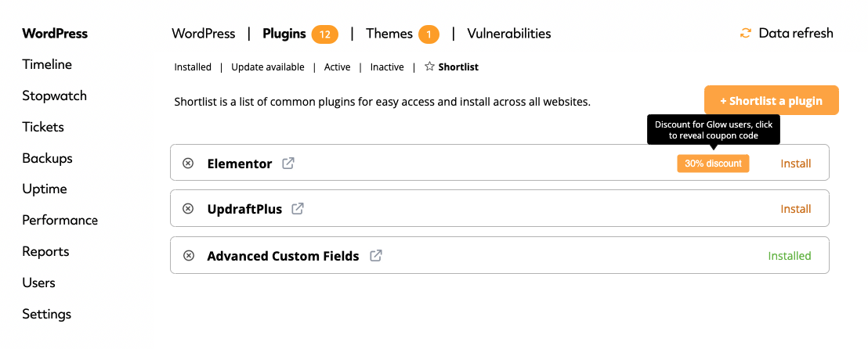Open the WordPress top tab
This screenshot has width=868, height=349.
[203, 34]
